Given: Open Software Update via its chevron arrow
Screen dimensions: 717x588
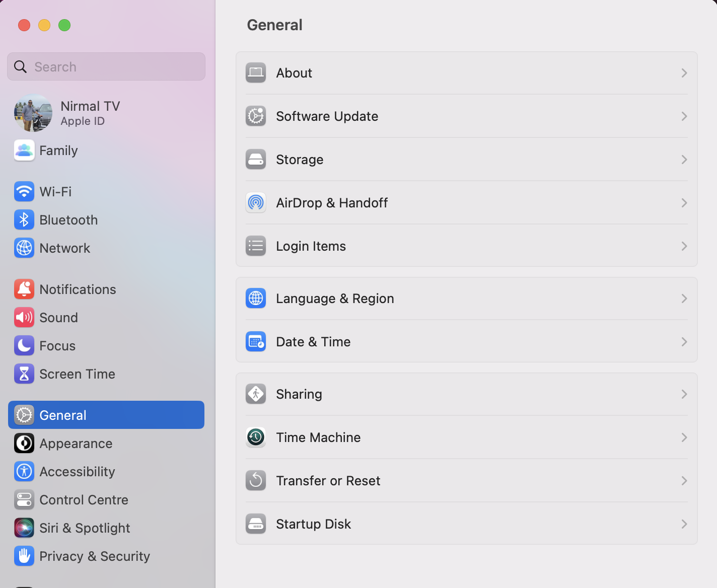Looking at the screenshot, I should tap(684, 116).
